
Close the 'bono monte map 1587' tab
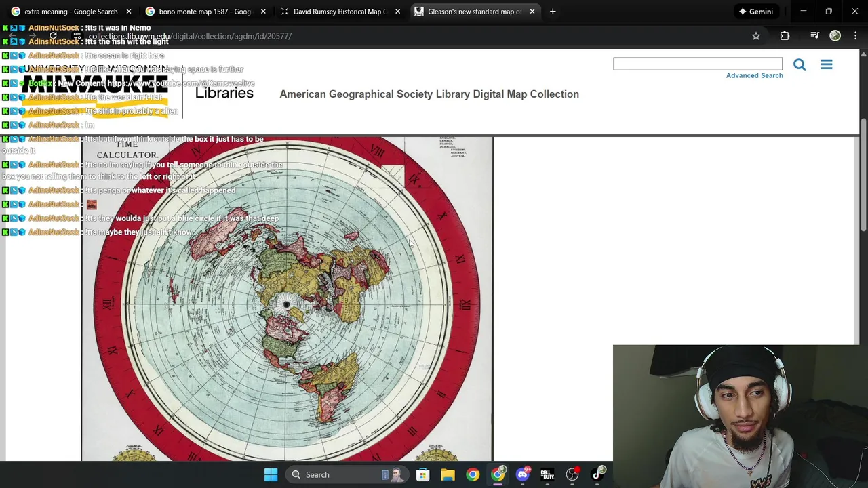(263, 12)
